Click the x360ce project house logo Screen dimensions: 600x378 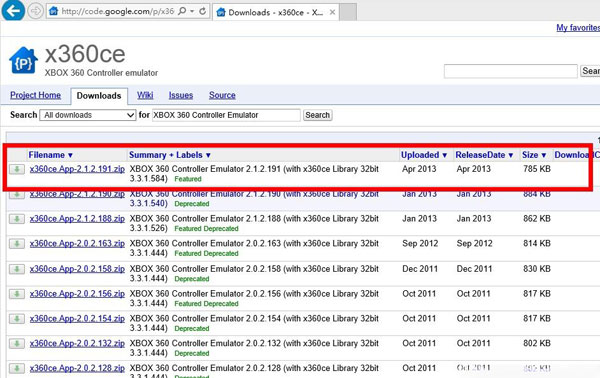coord(23,60)
